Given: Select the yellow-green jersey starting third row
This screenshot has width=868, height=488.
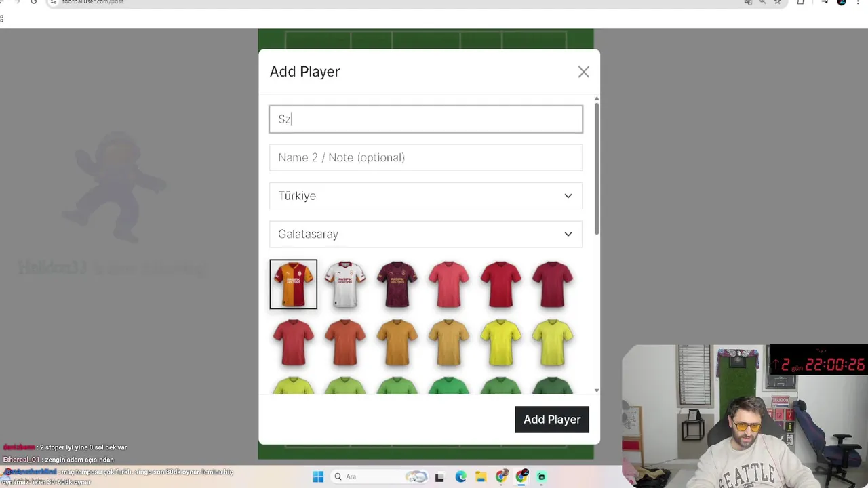Looking at the screenshot, I should [x=293, y=386].
